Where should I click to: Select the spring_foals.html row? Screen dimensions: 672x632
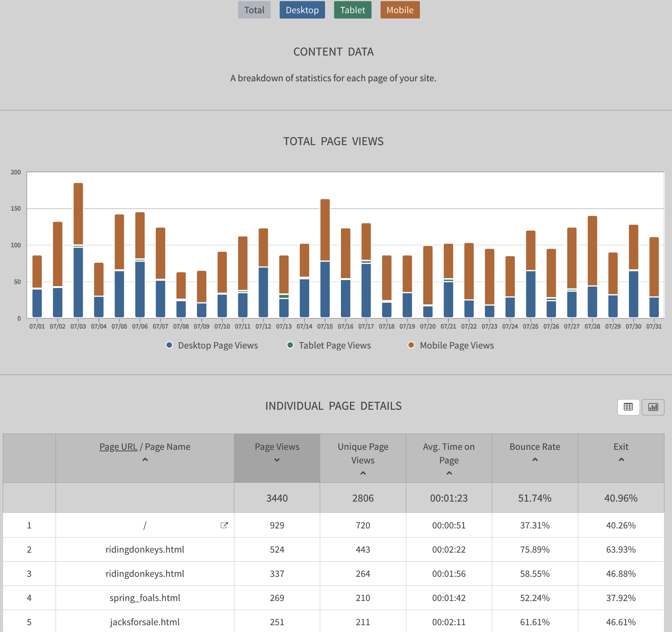(x=145, y=598)
